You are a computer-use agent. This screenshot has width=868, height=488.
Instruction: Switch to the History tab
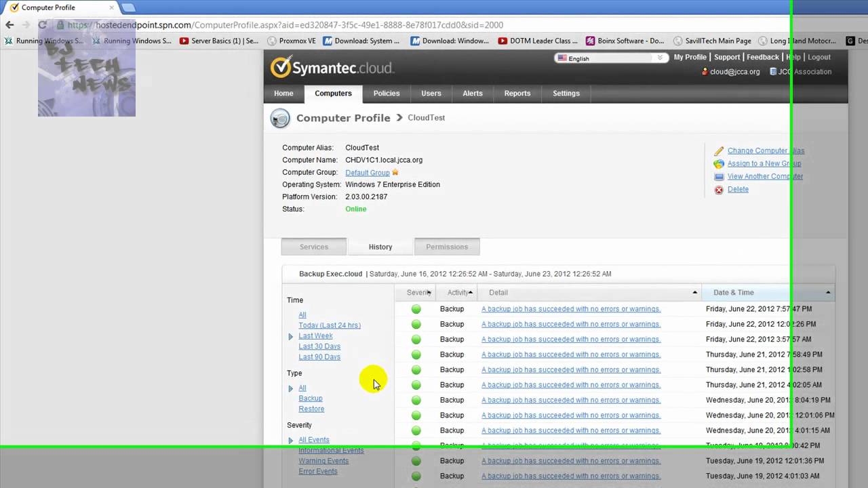(380, 247)
